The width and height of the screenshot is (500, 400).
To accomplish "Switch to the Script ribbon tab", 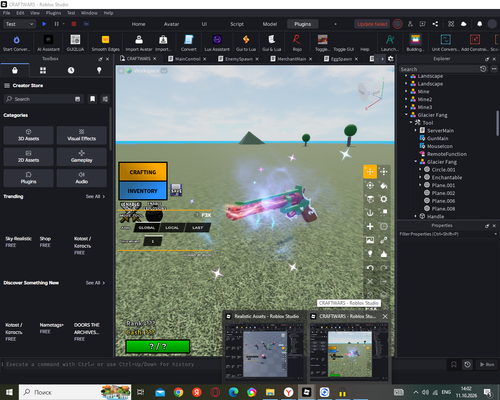I will [x=237, y=24].
